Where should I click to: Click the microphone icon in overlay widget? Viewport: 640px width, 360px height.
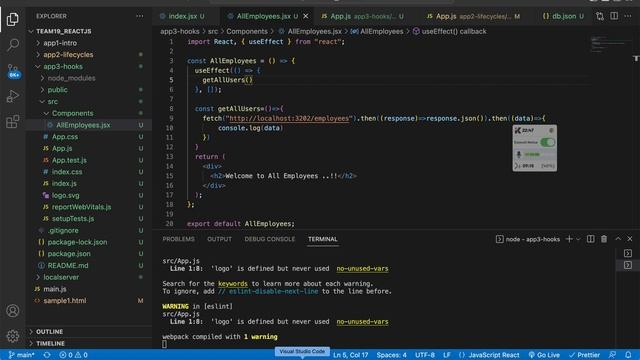pyautogui.click(x=519, y=154)
